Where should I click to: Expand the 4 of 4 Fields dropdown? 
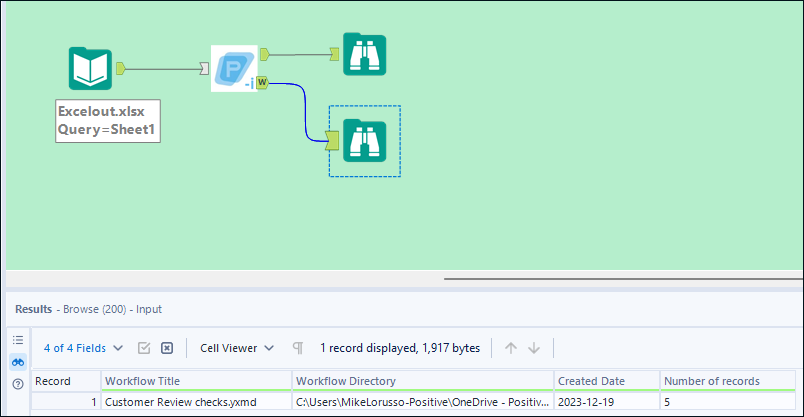[x=83, y=348]
